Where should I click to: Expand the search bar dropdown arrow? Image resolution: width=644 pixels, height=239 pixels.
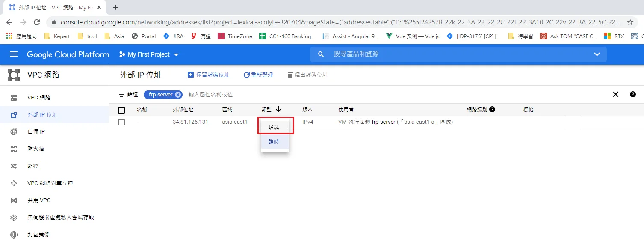(x=597, y=54)
